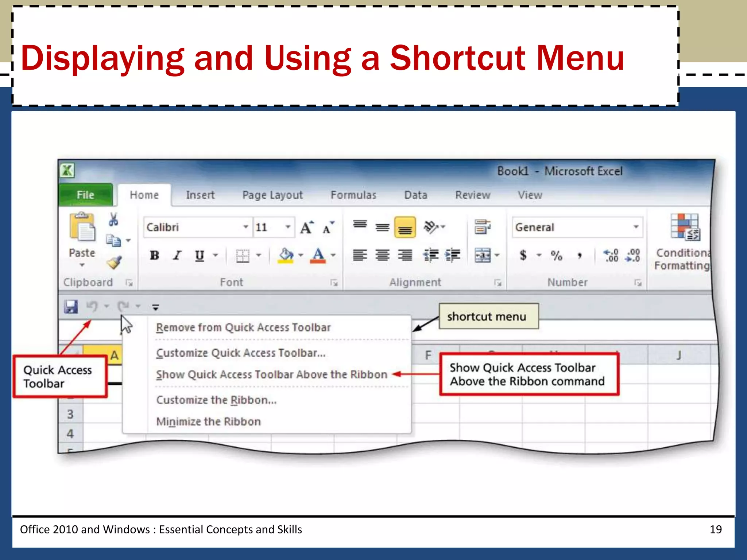747x560 pixels.
Task: Set Middle Align for cells
Action: pos(382,227)
